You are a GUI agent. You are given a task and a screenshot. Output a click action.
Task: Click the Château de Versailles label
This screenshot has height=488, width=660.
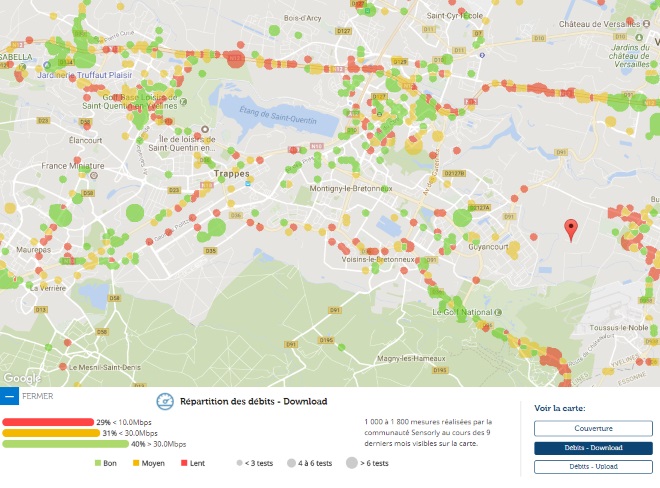point(599,24)
